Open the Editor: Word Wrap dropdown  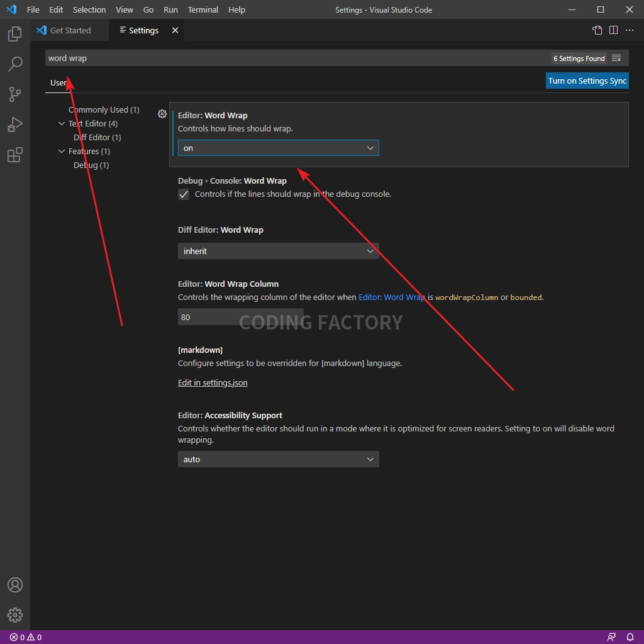[x=279, y=148]
